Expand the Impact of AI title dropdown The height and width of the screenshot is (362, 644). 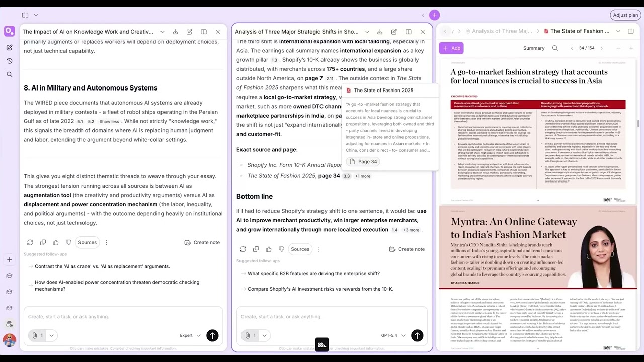pos(162,32)
